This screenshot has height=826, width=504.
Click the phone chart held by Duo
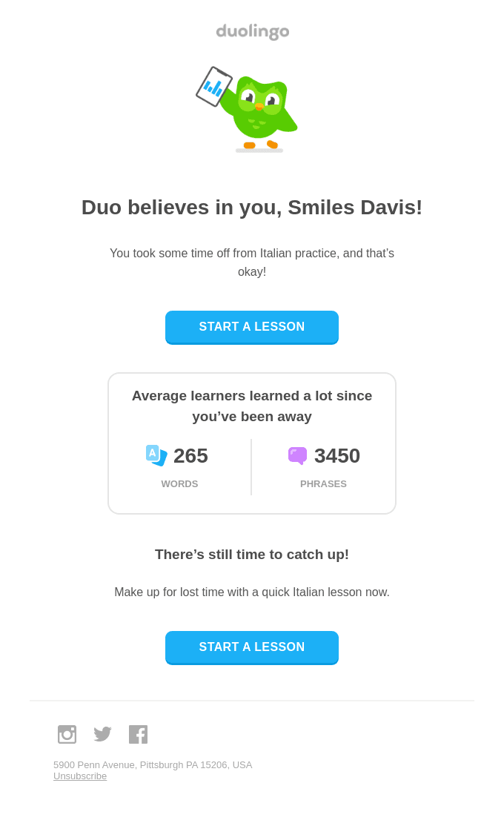tap(214, 87)
